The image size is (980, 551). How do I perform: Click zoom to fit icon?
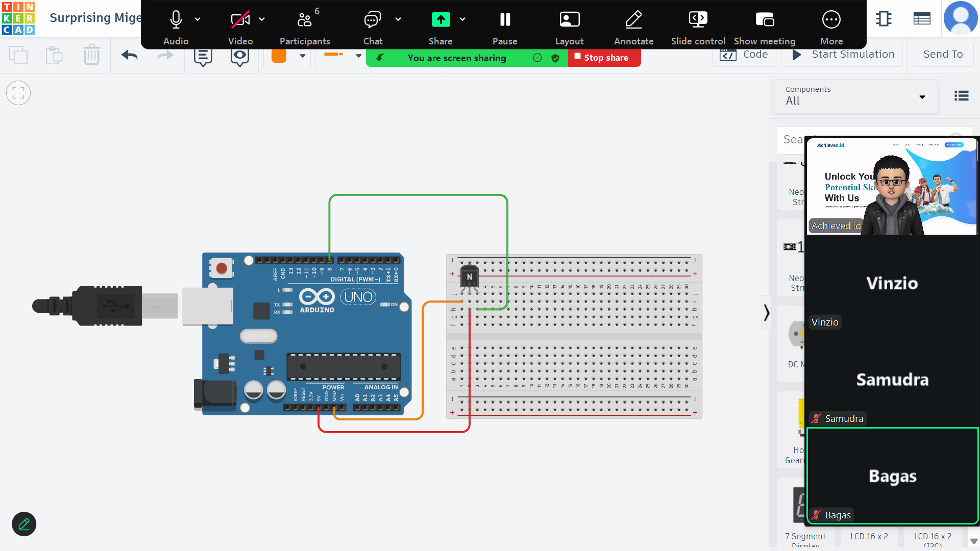(x=18, y=93)
